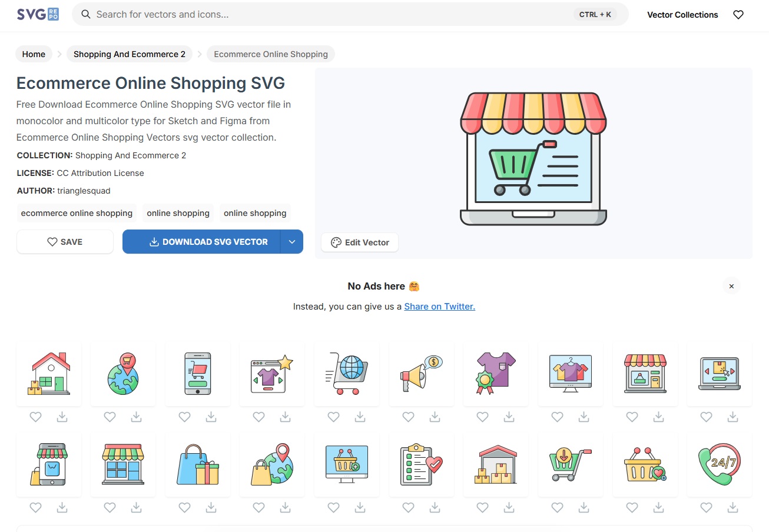Viewport: 769px width, 532px height.
Task: Navigate to Home breadcrumb
Action: pos(34,54)
